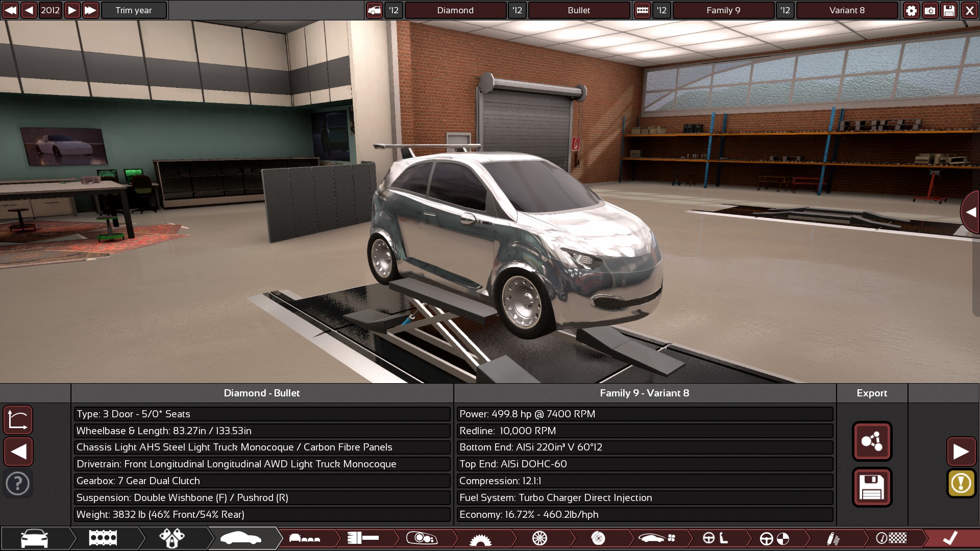This screenshot has height=551, width=980.
Task: Go to the previous page with the left arrow
Action: click(18, 452)
